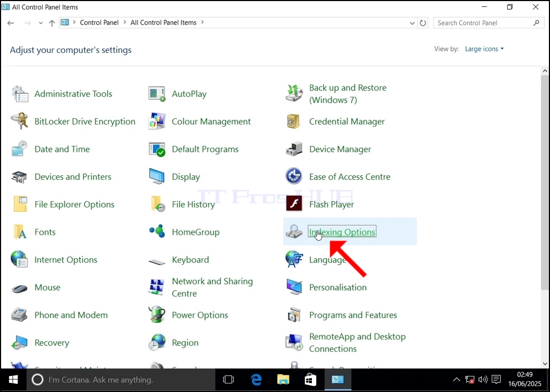Open the Indexing Options link
550x392 pixels.
[342, 232]
